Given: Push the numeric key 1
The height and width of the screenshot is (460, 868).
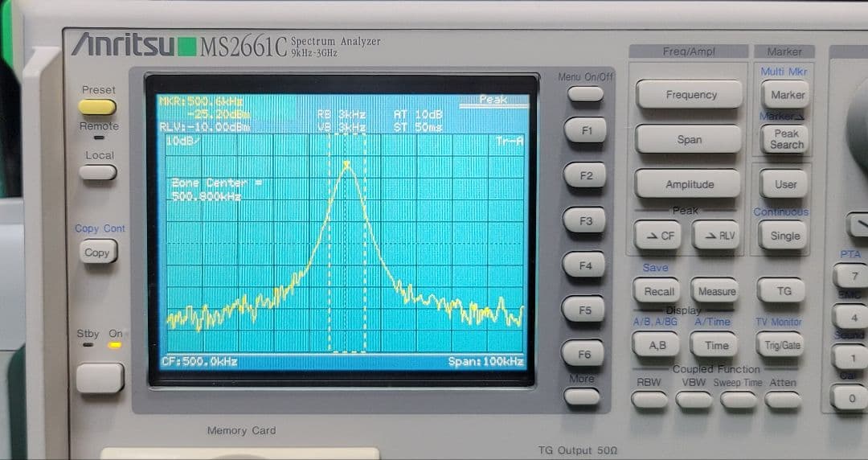Looking at the screenshot, I should (850, 358).
